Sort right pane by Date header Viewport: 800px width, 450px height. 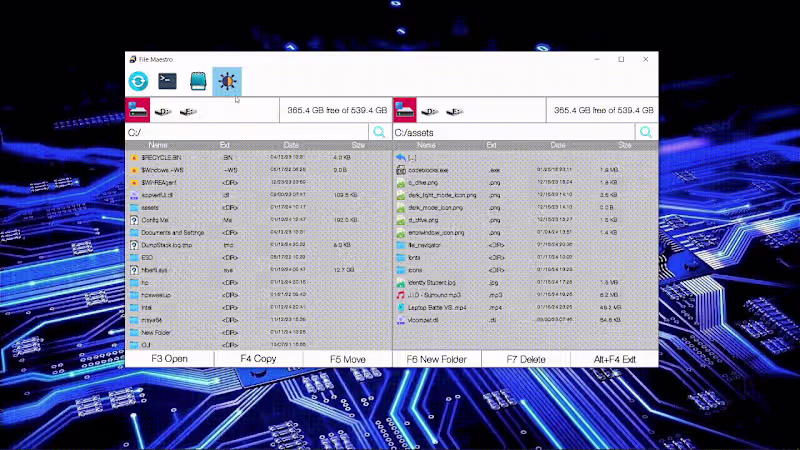click(558, 145)
